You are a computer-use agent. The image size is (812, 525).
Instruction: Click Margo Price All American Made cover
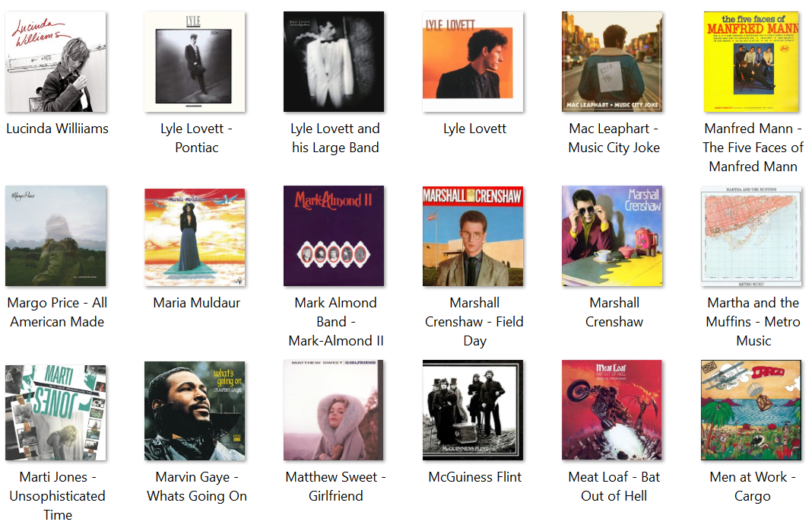tap(56, 236)
